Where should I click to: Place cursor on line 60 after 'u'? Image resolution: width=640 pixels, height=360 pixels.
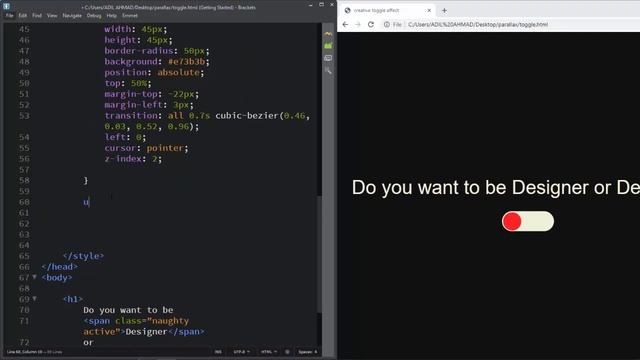[x=89, y=202]
